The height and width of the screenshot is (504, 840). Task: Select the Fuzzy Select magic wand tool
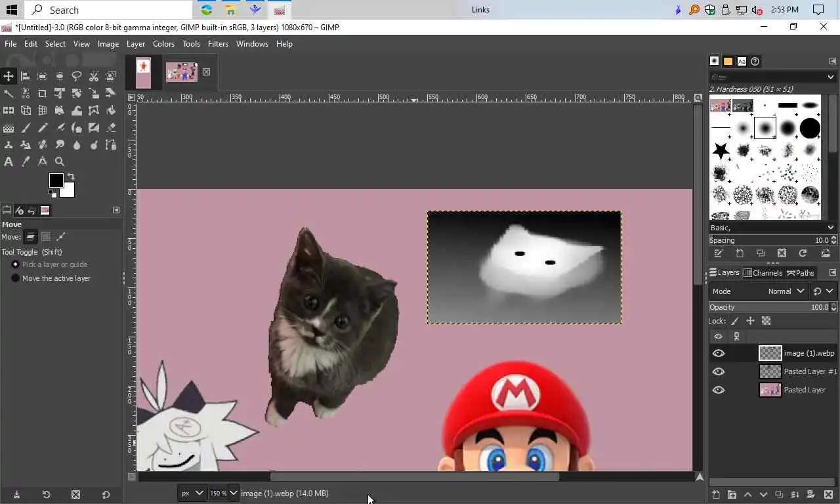[9, 93]
